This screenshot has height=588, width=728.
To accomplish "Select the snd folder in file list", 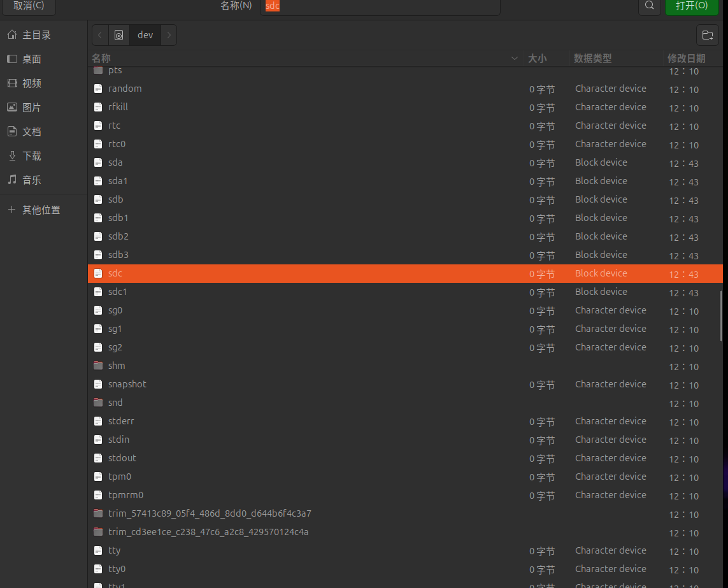I will [x=115, y=403].
